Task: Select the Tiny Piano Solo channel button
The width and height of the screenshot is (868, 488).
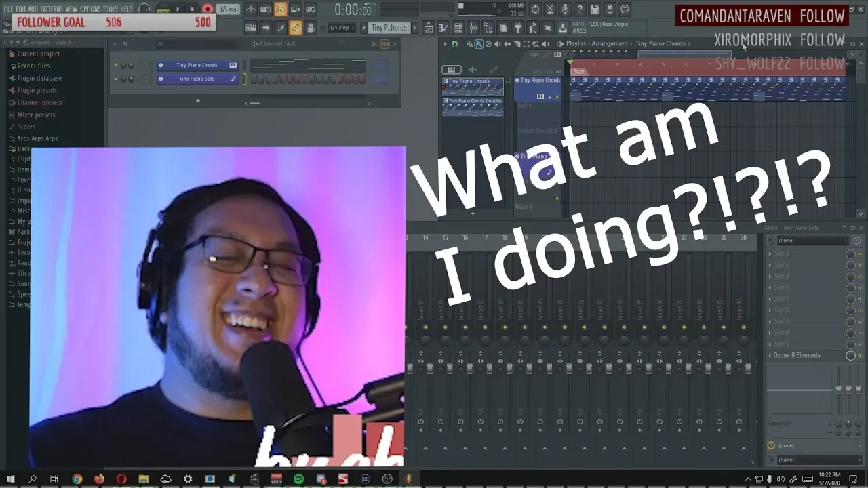Action: click(197, 79)
